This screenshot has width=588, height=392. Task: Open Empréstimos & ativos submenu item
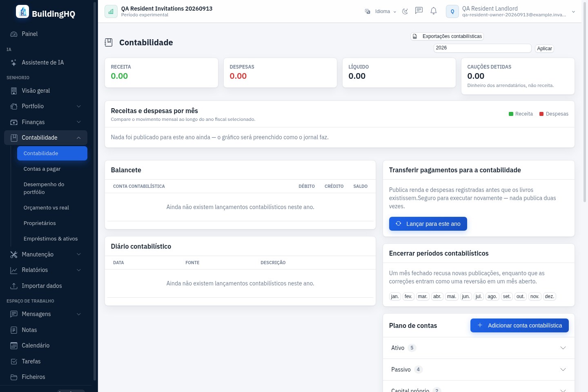(52, 238)
